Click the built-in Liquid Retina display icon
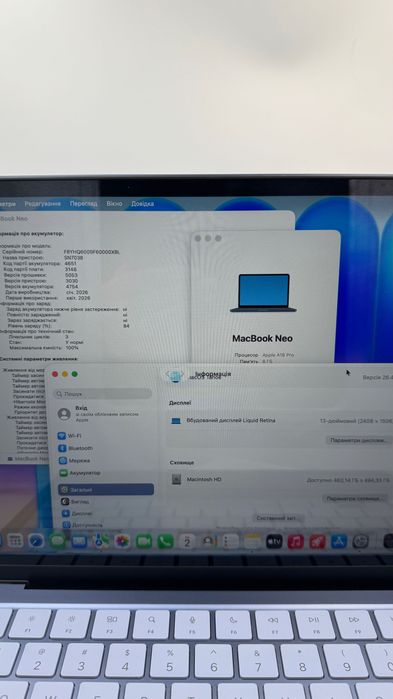 [x=176, y=420]
